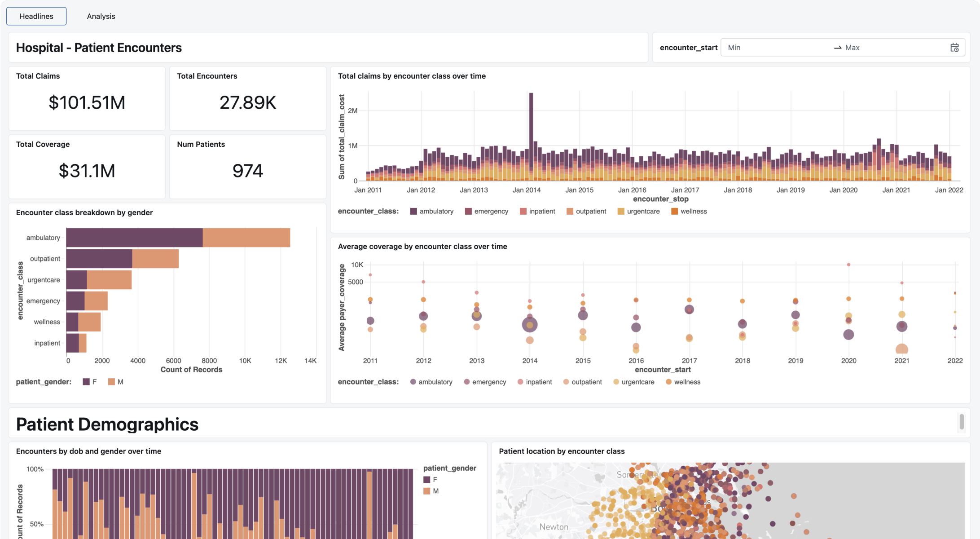This screenshot has height=539, width=980.
Task: Toggle ambulatory series in coverage chart legend
Action: (413, 382)
